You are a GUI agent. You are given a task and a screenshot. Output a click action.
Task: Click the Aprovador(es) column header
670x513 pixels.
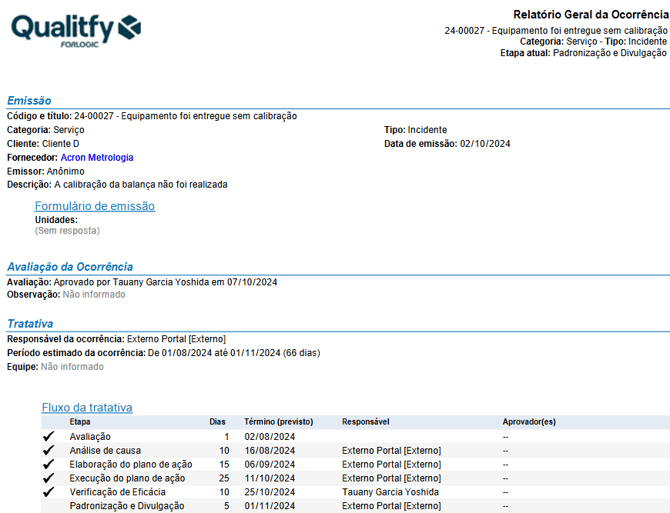[529, 422]
